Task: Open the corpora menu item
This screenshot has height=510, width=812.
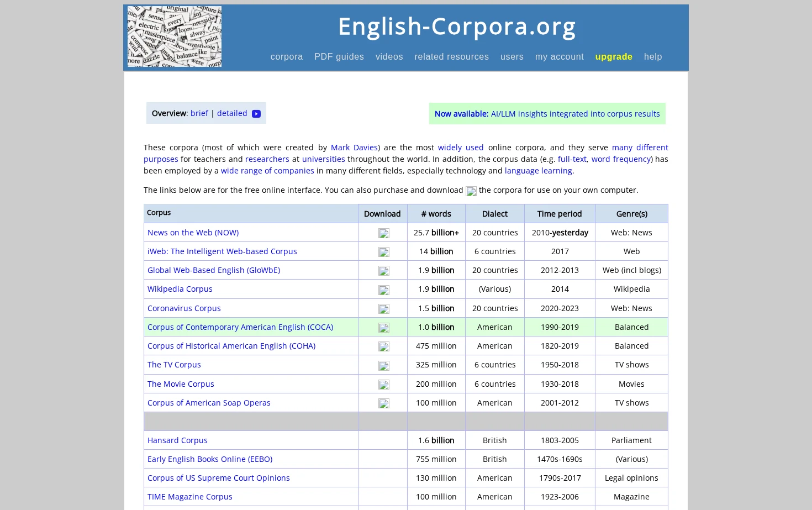Action: (x=287, y=56)
